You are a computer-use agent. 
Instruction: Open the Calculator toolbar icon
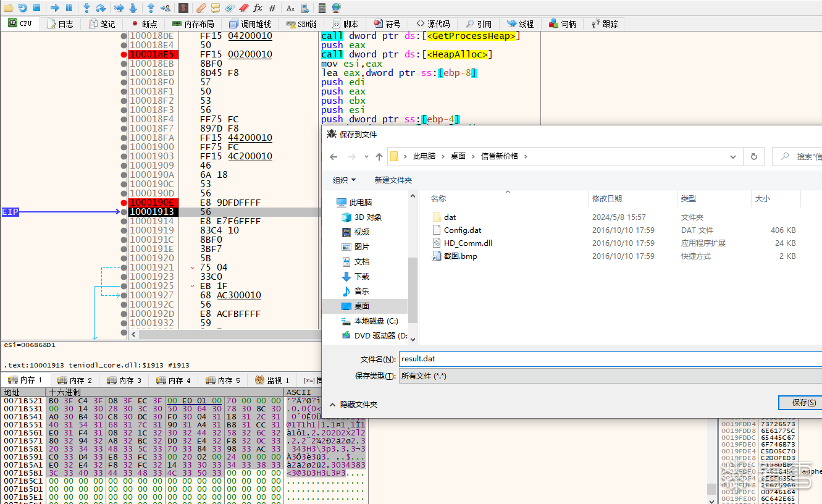click(x=322, y=8)
